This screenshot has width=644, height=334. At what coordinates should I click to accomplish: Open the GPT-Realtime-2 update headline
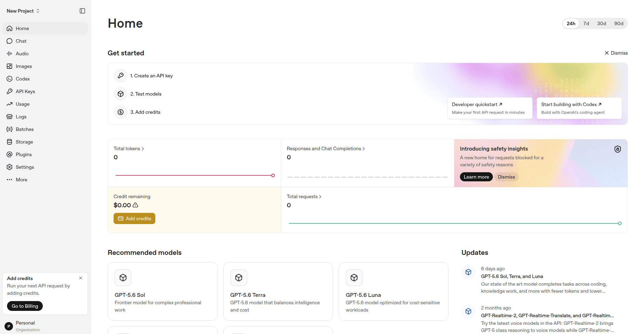[547, 315]
